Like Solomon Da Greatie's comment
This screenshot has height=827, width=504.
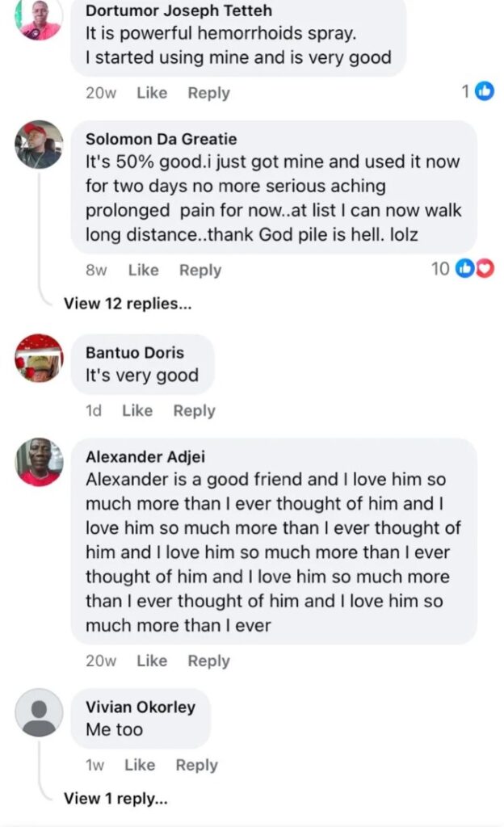tap(143, 271)
